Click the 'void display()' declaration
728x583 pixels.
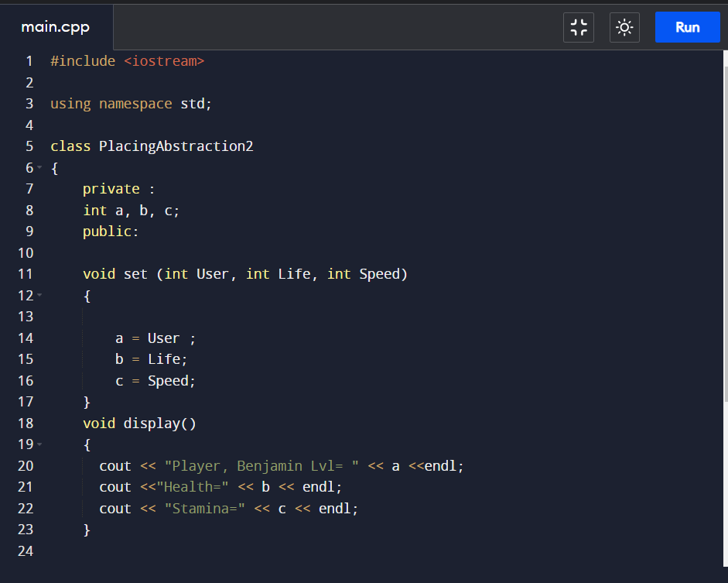coord(139,424)
